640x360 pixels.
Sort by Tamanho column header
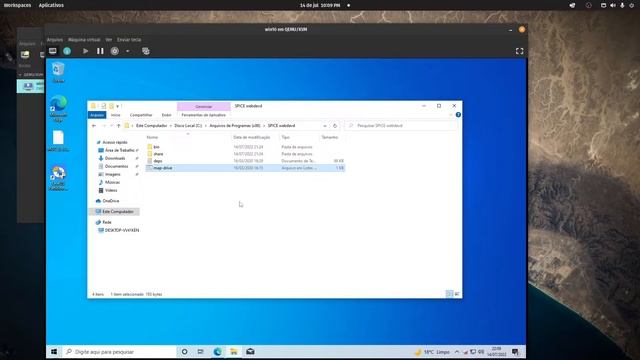tap(331, 137)
